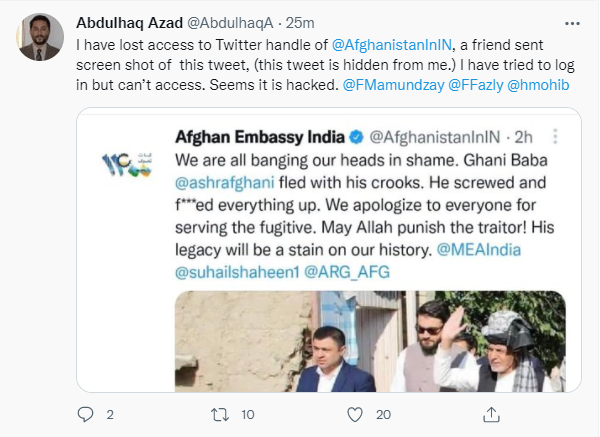Click the Afghan Embassy India account name

pos(259,136)
